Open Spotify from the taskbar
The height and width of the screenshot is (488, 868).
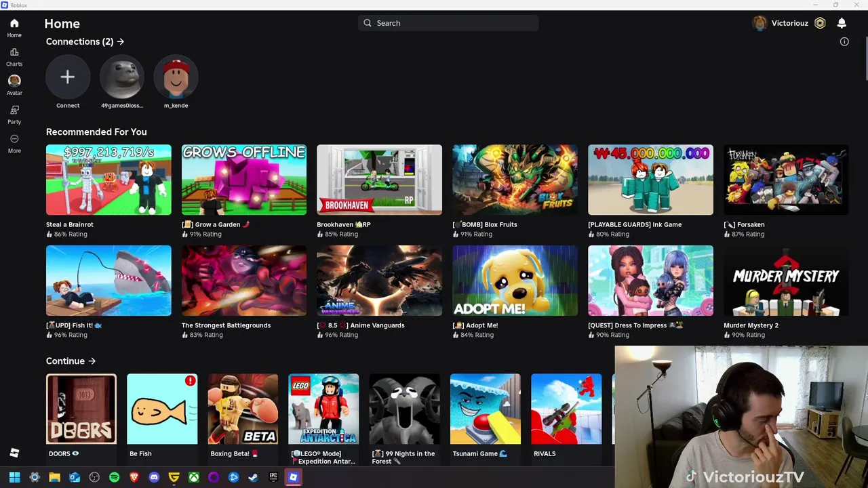tap(114, 477)
